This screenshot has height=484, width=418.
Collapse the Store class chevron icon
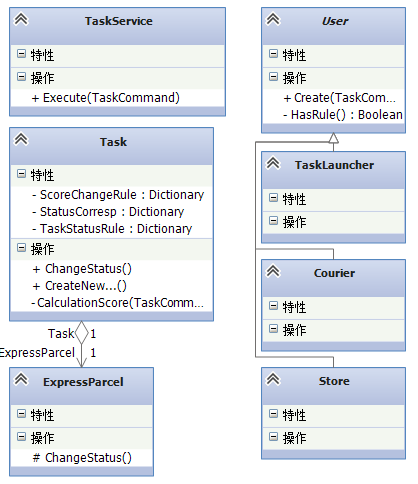[273, 379]
